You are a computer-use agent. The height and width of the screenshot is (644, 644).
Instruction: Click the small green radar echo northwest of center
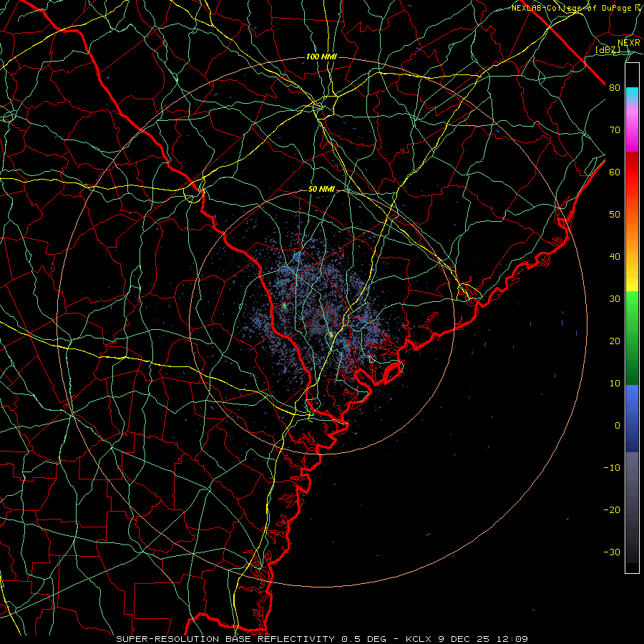284,306
